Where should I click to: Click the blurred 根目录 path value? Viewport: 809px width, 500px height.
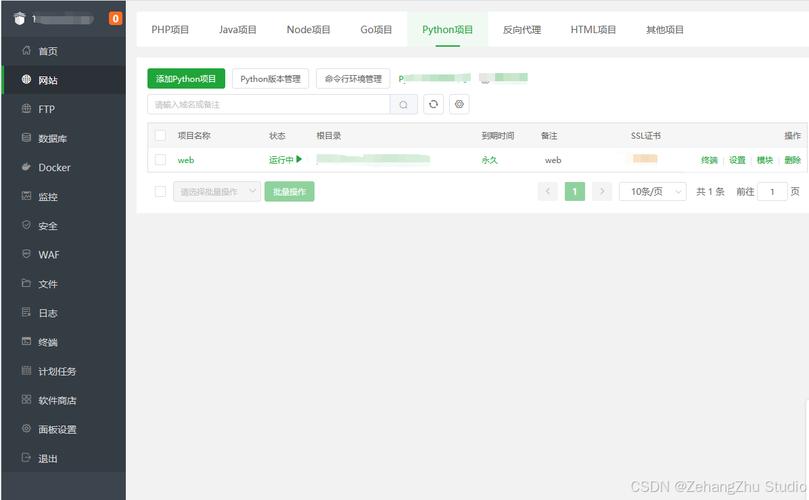pyautogui.click(x=373, y=158)
